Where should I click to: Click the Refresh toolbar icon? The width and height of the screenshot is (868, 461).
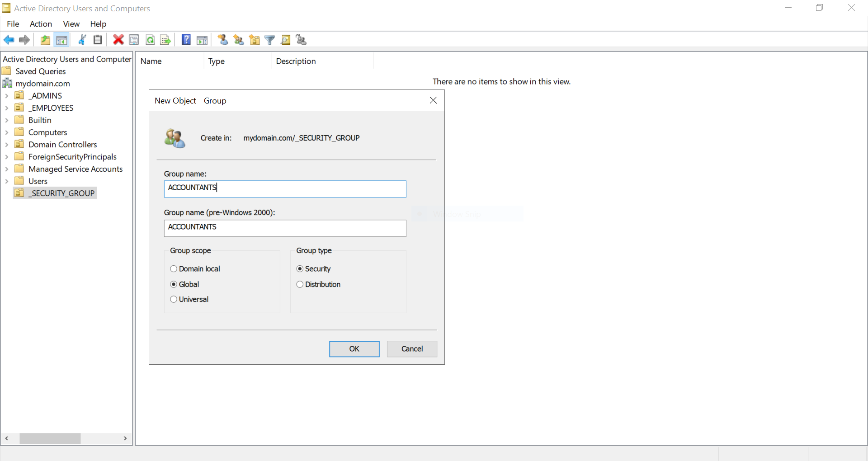coord(150,40)
